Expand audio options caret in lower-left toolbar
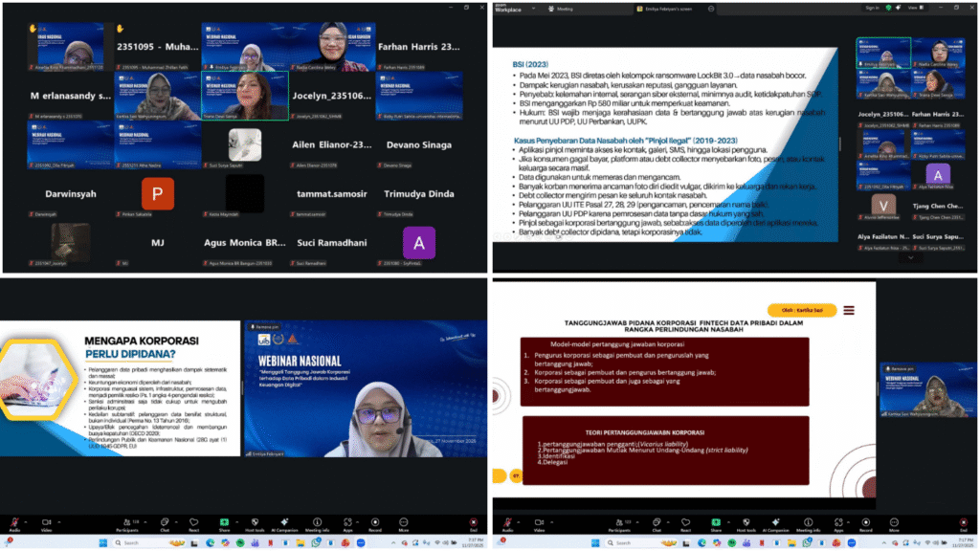 [x=27, y=519]
